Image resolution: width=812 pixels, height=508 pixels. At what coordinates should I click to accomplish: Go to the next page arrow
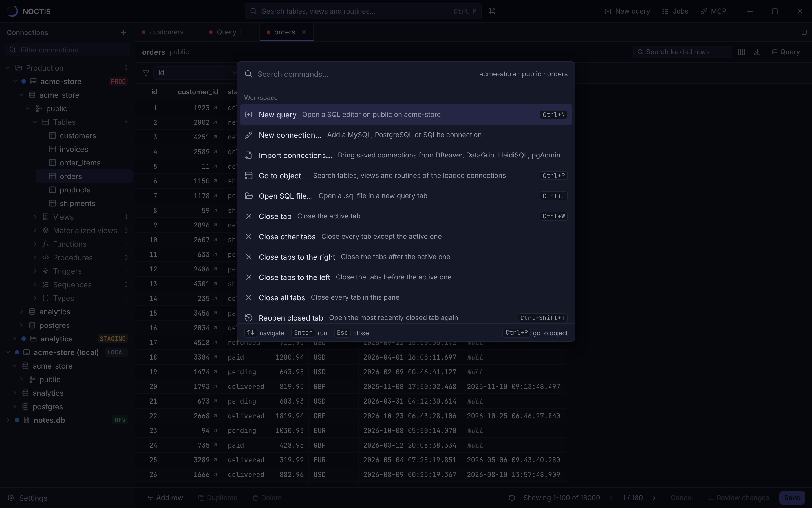[654, 498]
